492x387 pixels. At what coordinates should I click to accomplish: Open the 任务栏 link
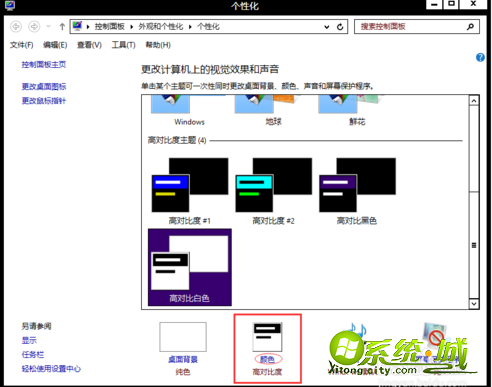[x=33, y=354]
